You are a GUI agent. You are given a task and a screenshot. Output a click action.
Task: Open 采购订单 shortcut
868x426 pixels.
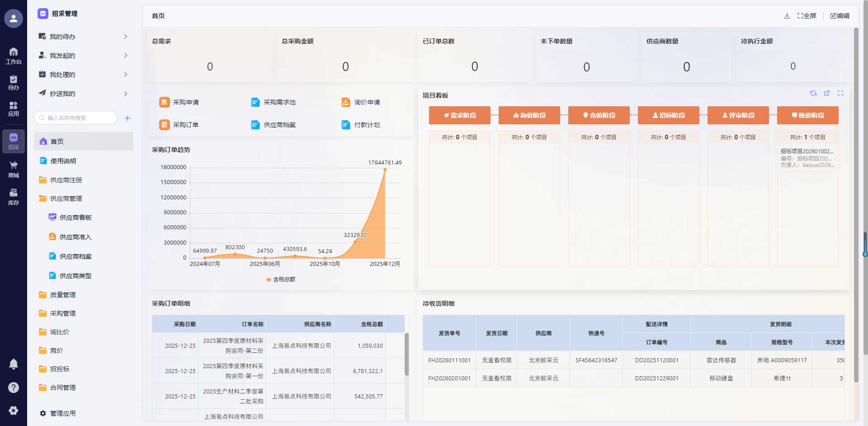(x=179, y=125)
